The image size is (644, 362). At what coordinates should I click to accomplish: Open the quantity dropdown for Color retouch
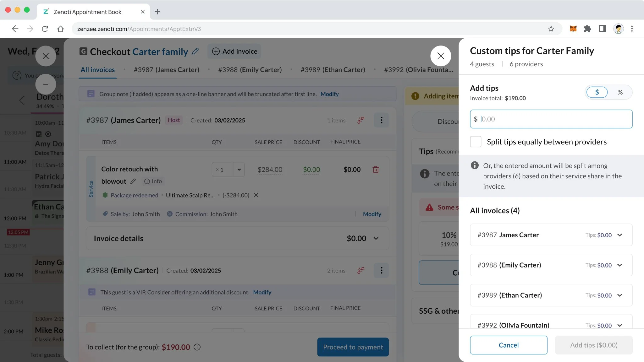(239, 170)
